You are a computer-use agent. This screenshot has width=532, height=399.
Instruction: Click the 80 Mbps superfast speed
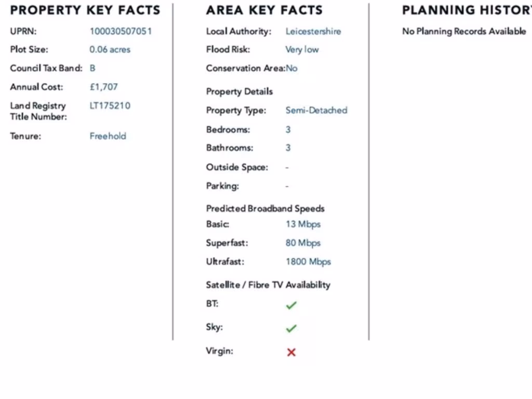pos(303,243)
